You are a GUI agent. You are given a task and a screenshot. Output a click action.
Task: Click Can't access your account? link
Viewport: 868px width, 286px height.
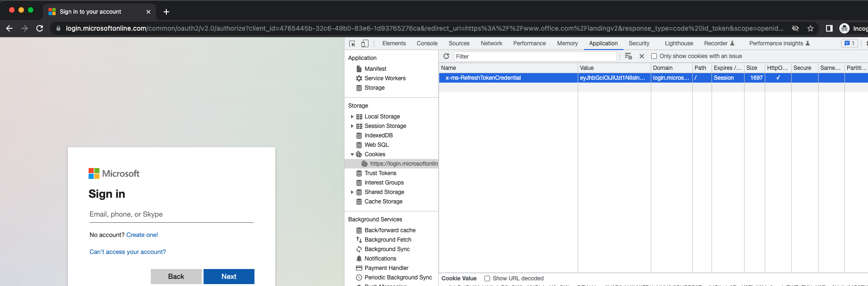coord(128,252)
